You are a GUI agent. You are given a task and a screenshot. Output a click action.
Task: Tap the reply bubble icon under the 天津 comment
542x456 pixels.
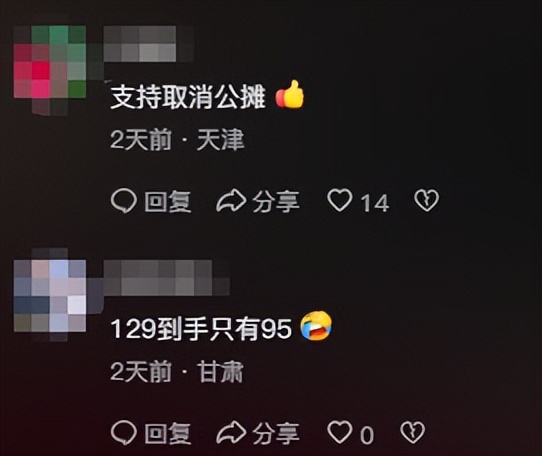click(123, 202)
